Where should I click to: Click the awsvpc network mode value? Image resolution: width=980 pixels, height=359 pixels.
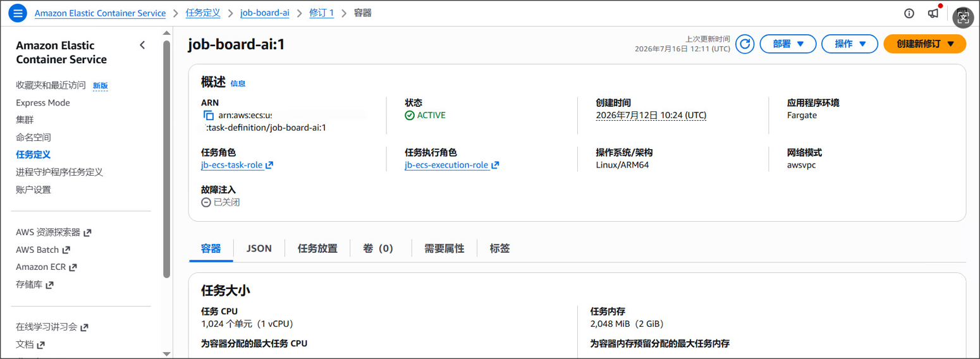[x=802, y=165]
